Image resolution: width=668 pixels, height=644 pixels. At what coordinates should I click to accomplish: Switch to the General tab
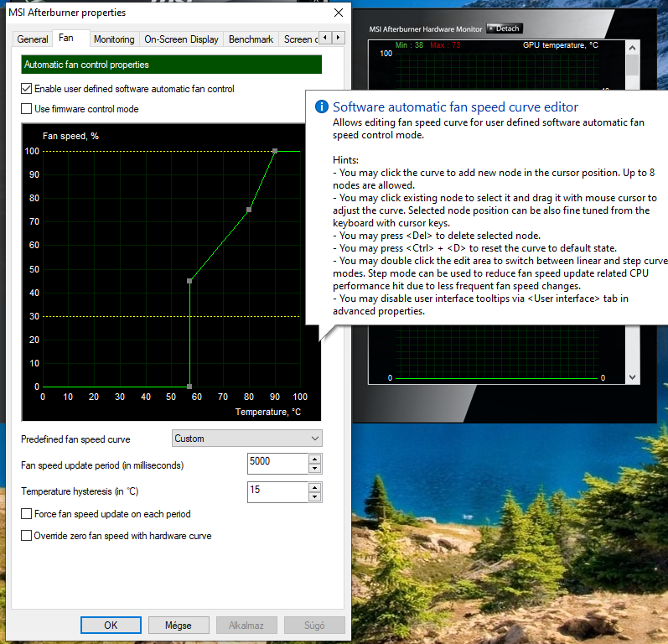click(x=33, y=39)
